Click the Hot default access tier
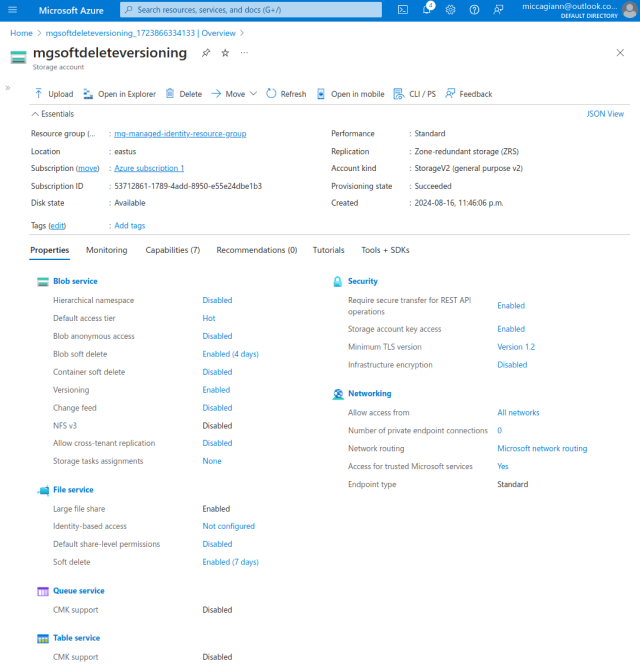 209,318
